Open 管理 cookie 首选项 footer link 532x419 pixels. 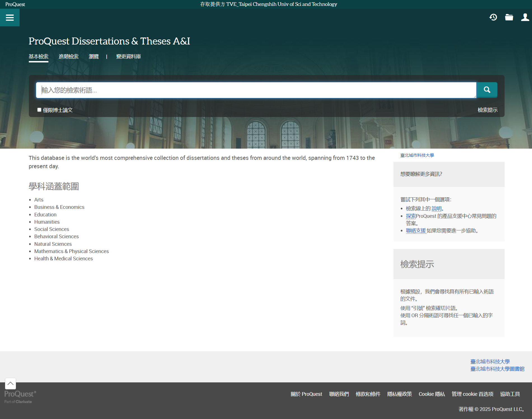click(x=472, y=394)
